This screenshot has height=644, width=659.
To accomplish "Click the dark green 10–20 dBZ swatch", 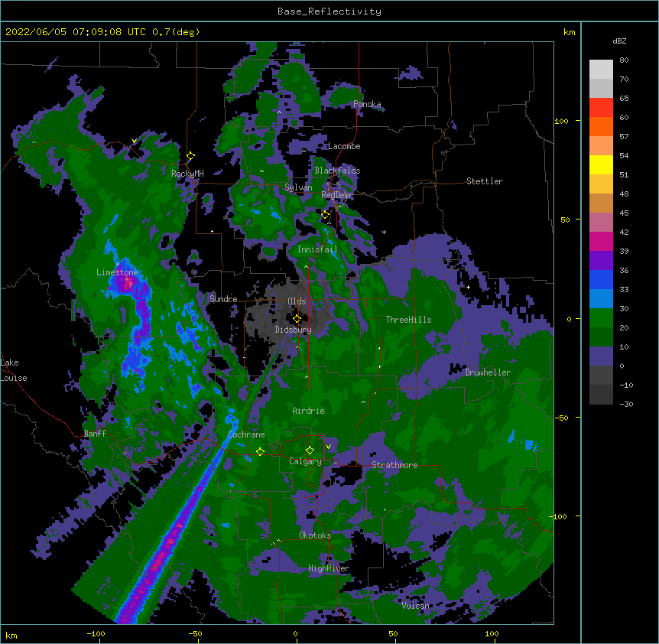I will (x=601, y=337).
